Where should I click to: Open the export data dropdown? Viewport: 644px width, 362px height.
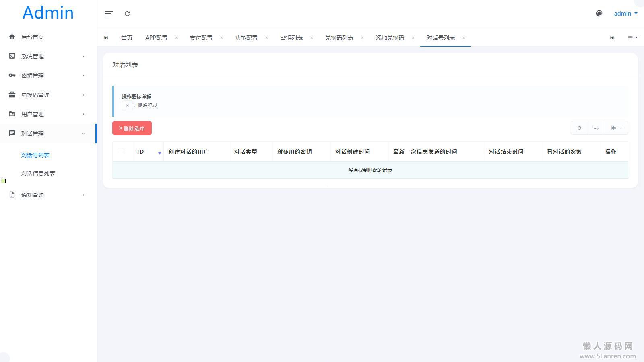point(616,128)
